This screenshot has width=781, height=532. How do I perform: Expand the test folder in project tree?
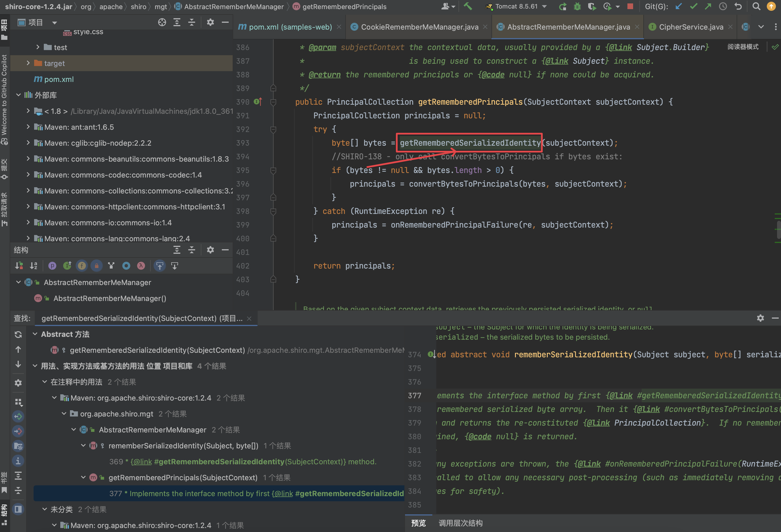pyautogui.click(x=38, y=47)
